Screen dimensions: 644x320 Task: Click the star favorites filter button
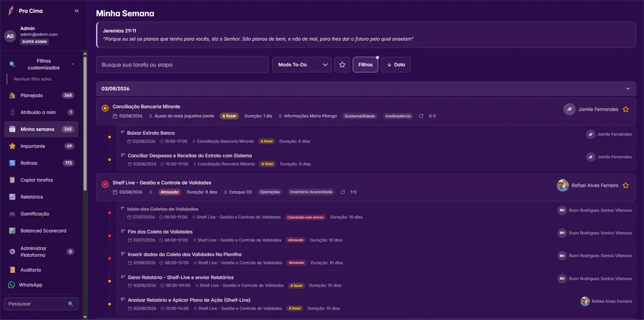[342, 64]
